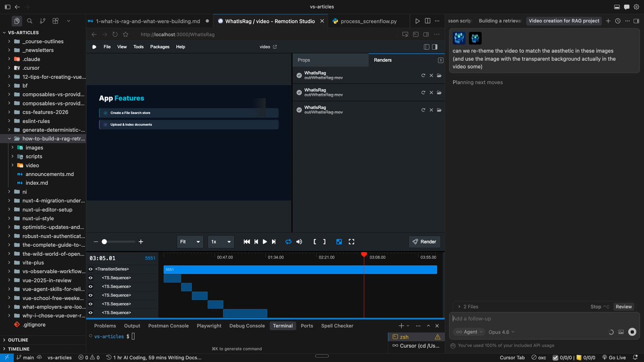
Task: Open the Explorer view in the activity bar
Action: click(17, 21)
